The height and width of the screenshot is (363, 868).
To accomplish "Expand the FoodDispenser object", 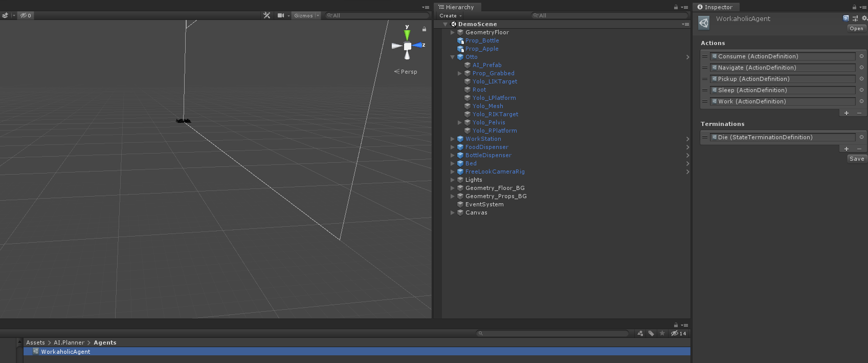I will pyautogui.click(x=453, y=147).
